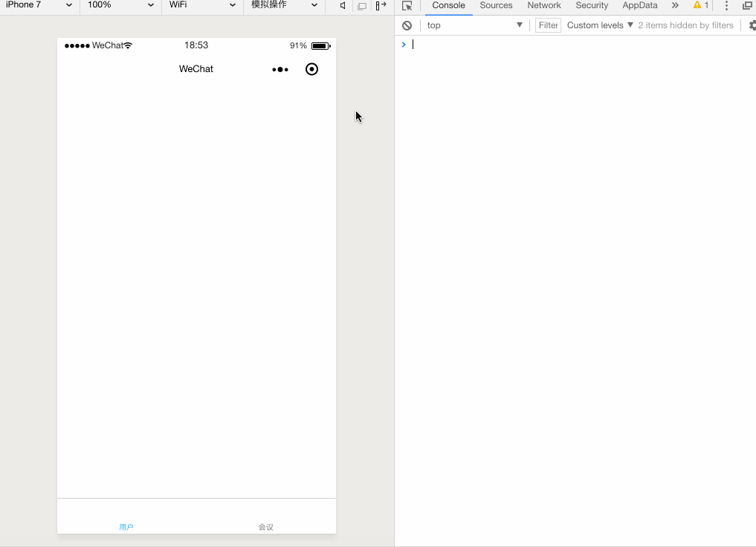Open the 100% zoom dropdown
Screen dimensions: 756x547
(x=120, y=4)
